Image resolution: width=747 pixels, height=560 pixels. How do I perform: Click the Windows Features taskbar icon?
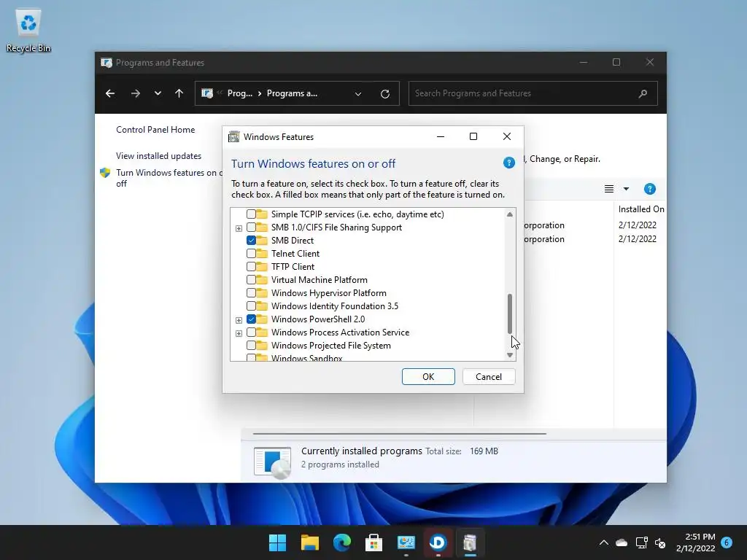point(470,542)
